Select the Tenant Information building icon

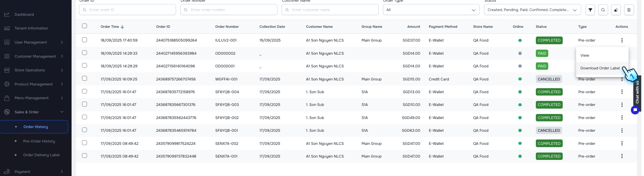pyautogui.click(x=7, y=28)
